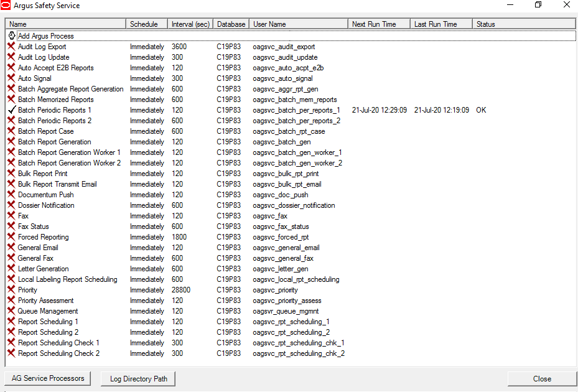This screenshot has height=392, width=578.
Task: Click the checkmark icon of Batch Periodic Reports 1
Action: pyautogui.click(x=12, y=110)
